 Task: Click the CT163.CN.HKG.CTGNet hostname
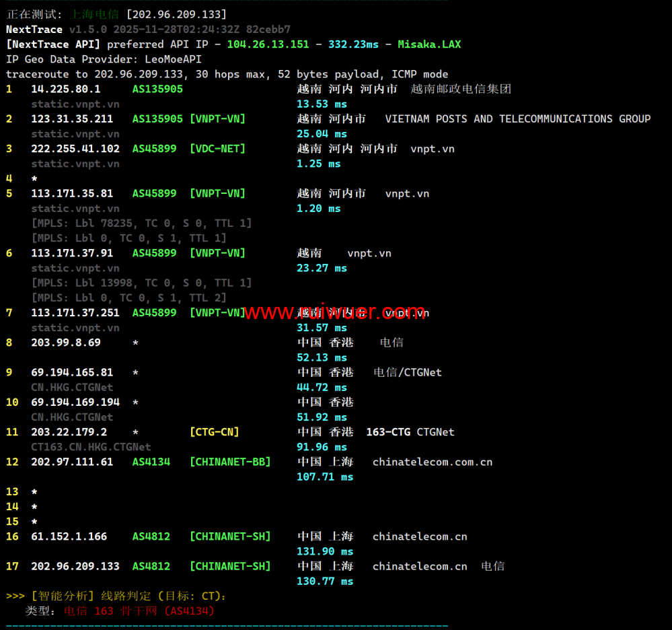(91, 447)
